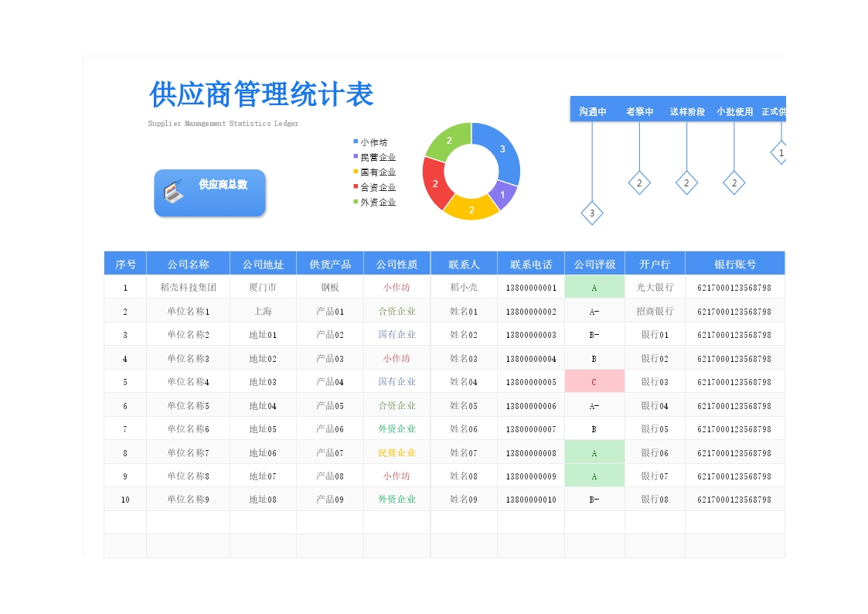Click the diamond marker under 小批使用
This screenshot has height=614, width=868.
click(x=734, y=183)
